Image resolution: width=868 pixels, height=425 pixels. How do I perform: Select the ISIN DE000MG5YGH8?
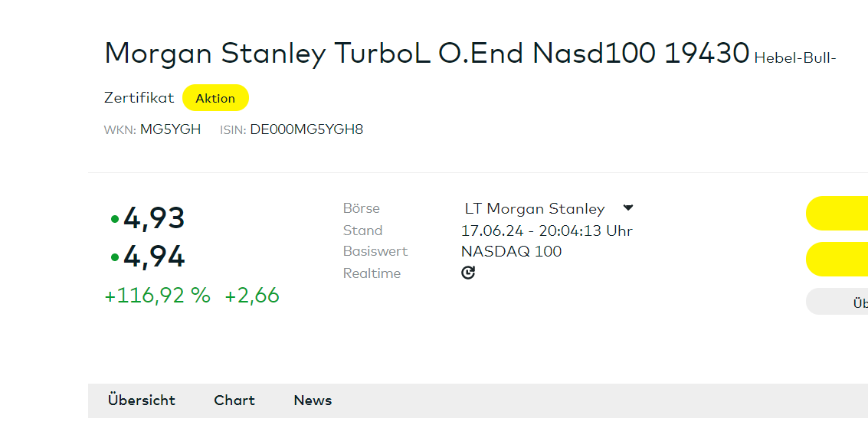[x=306, y=129]
